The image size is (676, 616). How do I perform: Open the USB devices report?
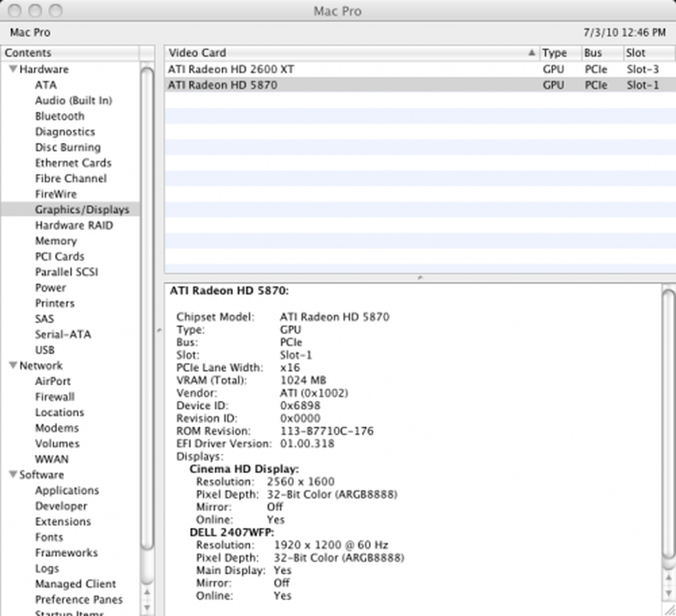pyautogui.click(x=44, y=350)
